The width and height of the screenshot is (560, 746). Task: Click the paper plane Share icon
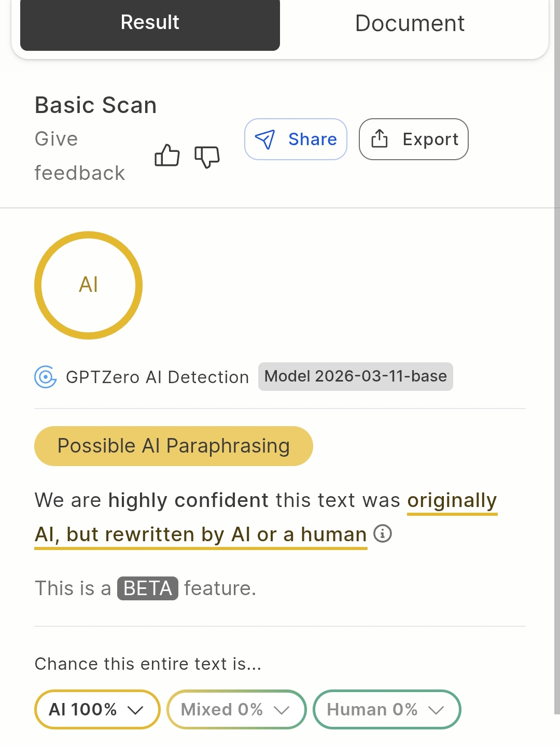(x=265, y=139)
